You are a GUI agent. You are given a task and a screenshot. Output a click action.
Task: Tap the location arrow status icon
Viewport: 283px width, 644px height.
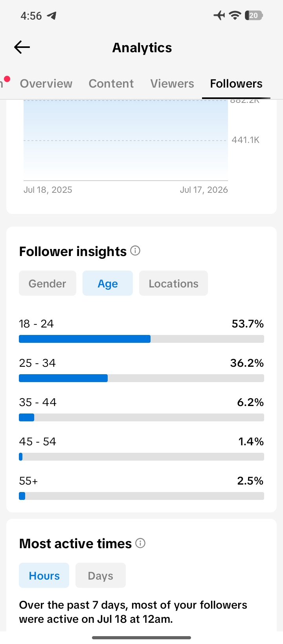pyautogui.click(x=51, y=16)
